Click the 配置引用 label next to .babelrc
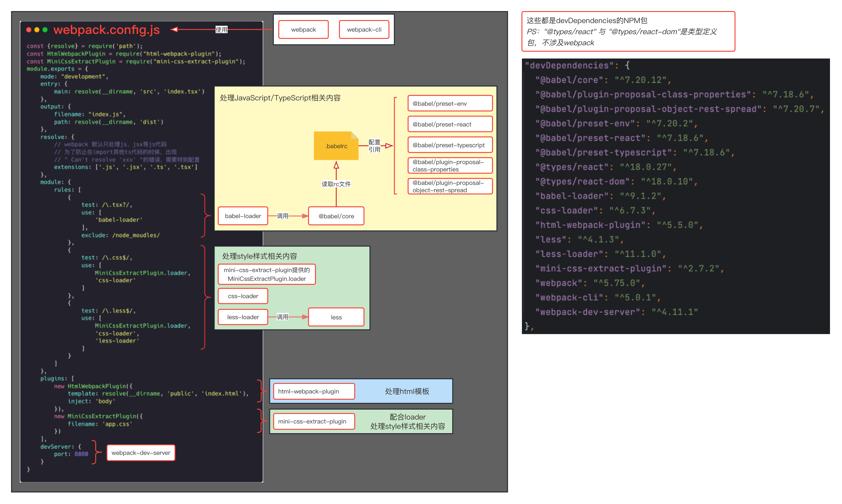 [x=374, y=146]
